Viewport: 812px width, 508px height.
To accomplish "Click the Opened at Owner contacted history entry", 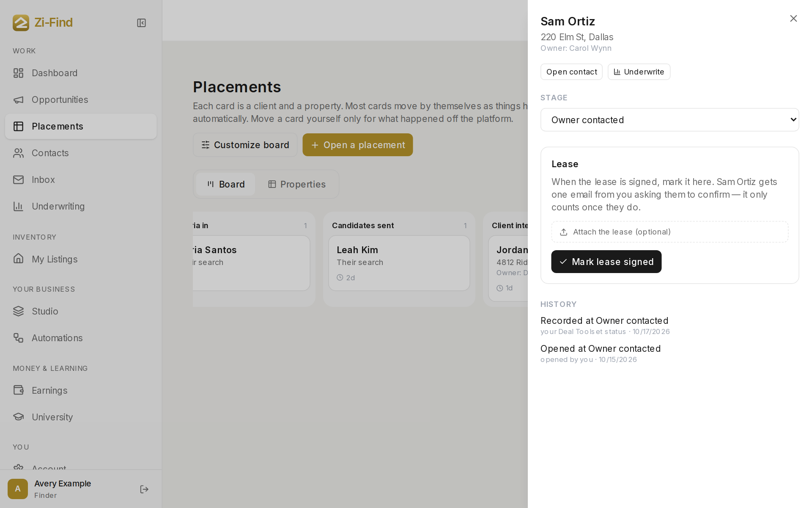I will click(601, 353).
